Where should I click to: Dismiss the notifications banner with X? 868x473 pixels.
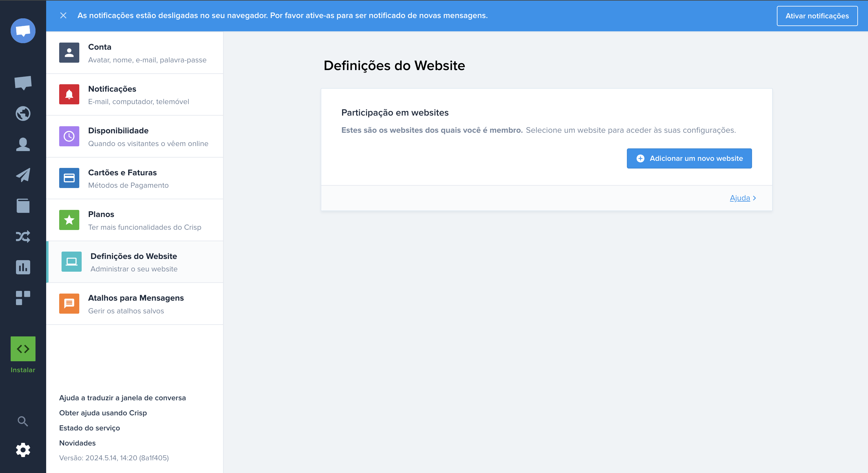coord(63,15)
